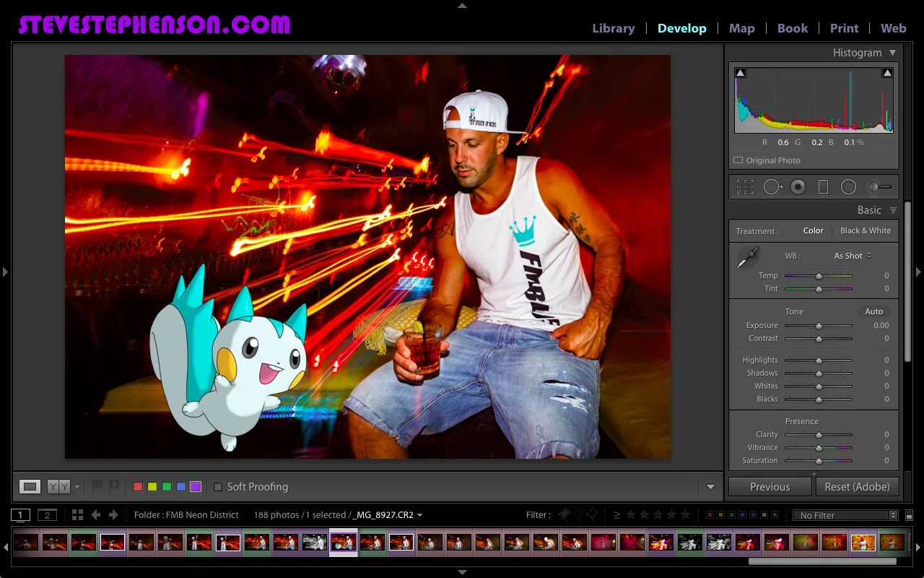Image resolution: width=924 pixels, height=578 pixels.
Task: Click the Previous button
Action: point(770,486)
